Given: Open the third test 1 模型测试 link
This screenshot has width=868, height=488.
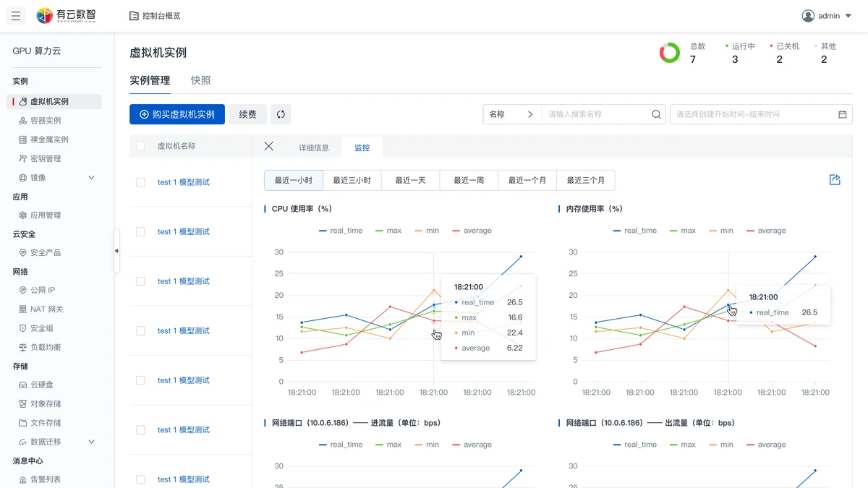Looking at the screenshot, I should [x=184, y=281].
